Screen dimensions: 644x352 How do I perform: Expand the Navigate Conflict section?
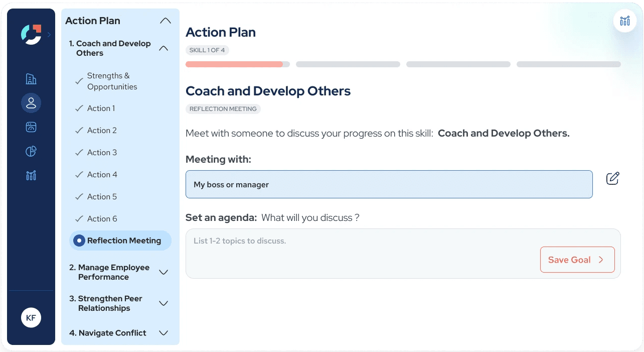(163, 333)
